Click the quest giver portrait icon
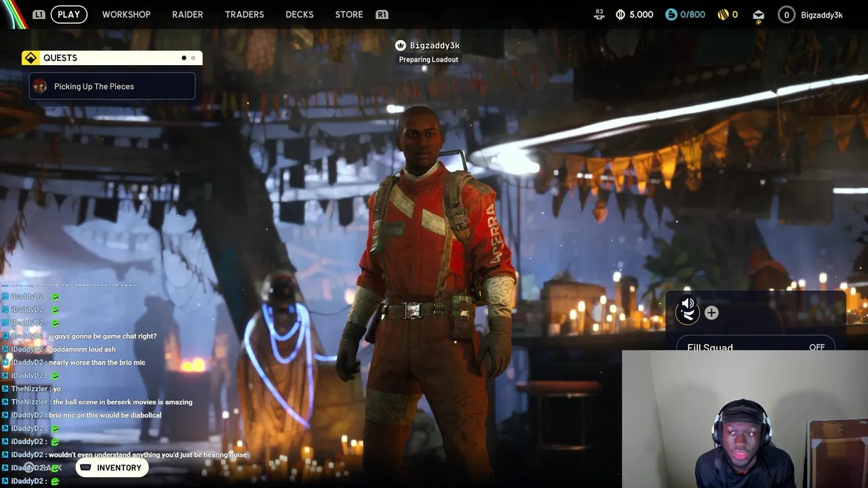Image resolution: width=868 pixels, height=488 pixels. point(40,86)
